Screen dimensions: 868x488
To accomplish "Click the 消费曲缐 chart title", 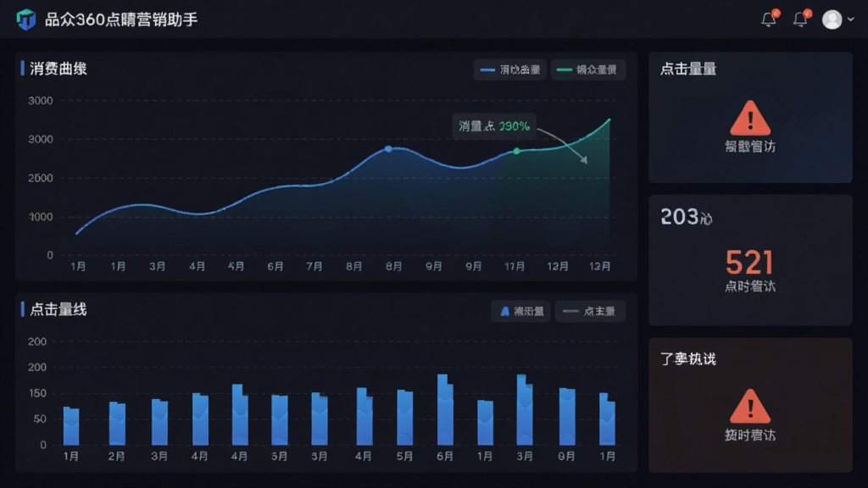I will pos(58,69).
